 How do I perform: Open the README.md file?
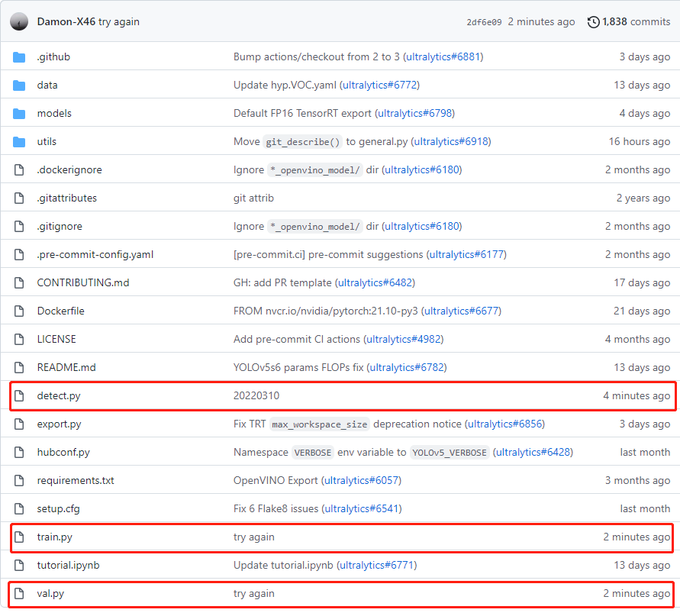[66, 367]
